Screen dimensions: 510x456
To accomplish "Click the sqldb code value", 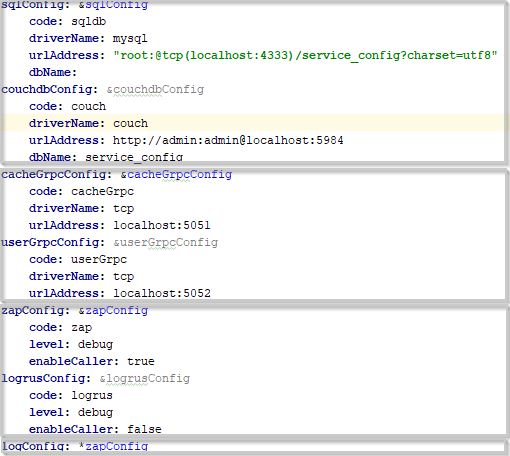I will (x=89, y=22).
